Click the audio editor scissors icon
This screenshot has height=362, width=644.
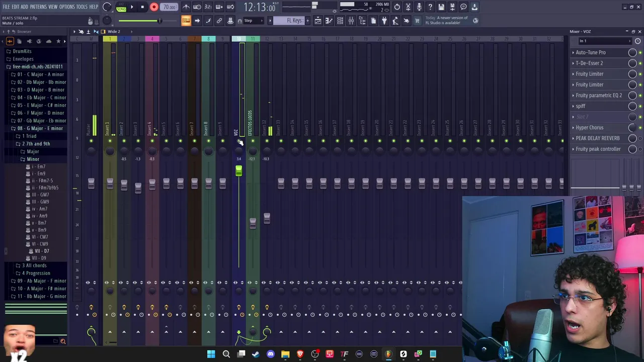(408, 7)
